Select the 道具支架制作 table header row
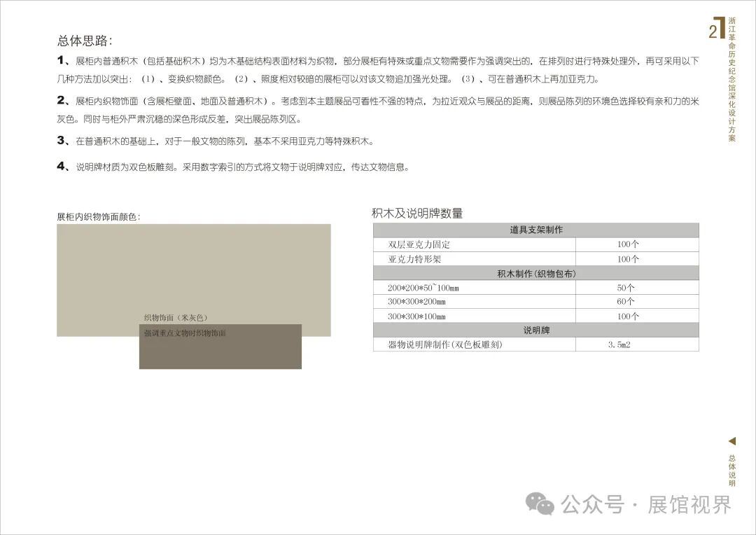This screenshot has height=535, width=756. pyautogui.click(x=535, y=230)
